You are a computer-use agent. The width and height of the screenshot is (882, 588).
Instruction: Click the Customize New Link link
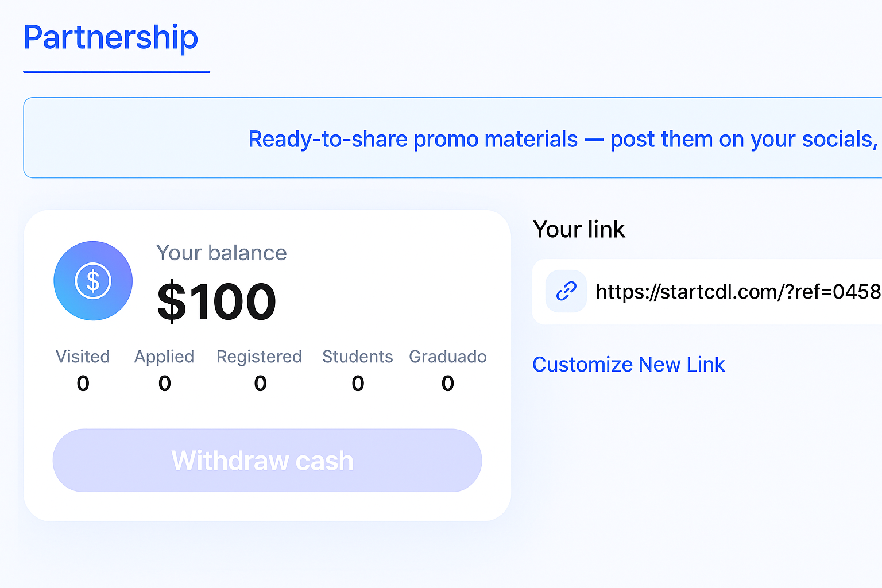coord(629,365)
